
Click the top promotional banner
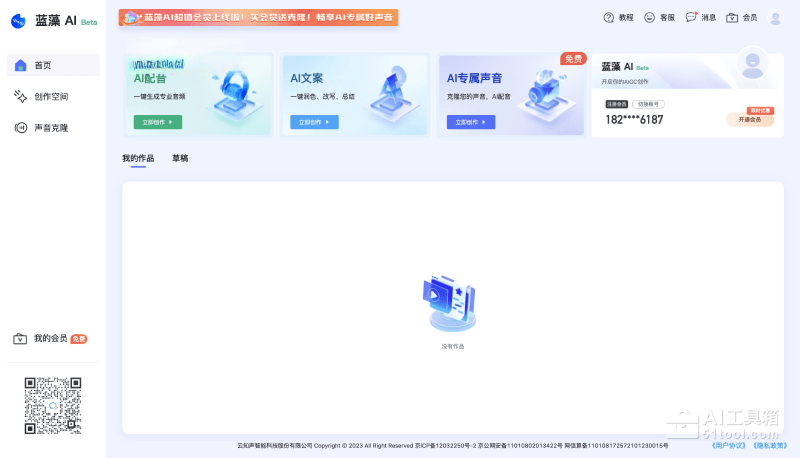pos(258,17)
